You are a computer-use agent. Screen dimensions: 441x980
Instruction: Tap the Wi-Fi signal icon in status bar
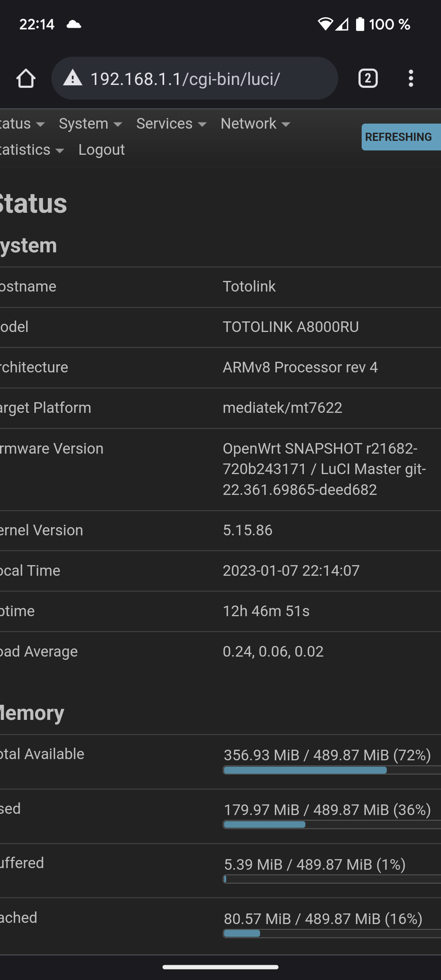pos(325,24)
